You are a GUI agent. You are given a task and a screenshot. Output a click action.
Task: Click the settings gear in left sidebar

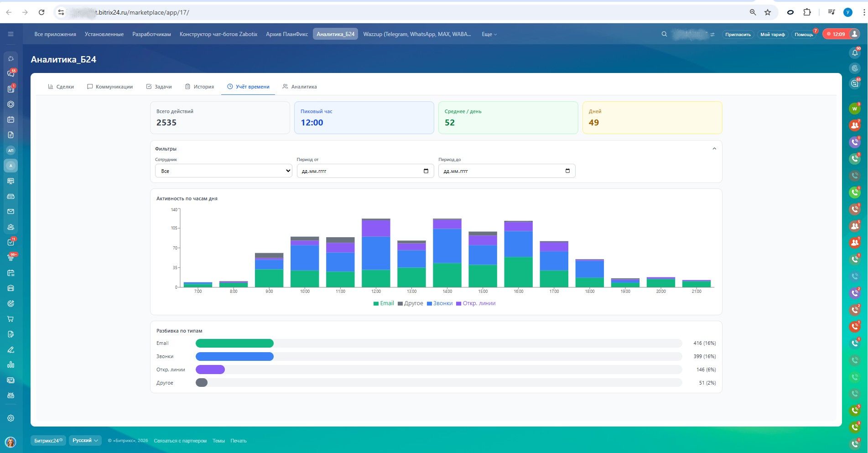pos(11,418)
